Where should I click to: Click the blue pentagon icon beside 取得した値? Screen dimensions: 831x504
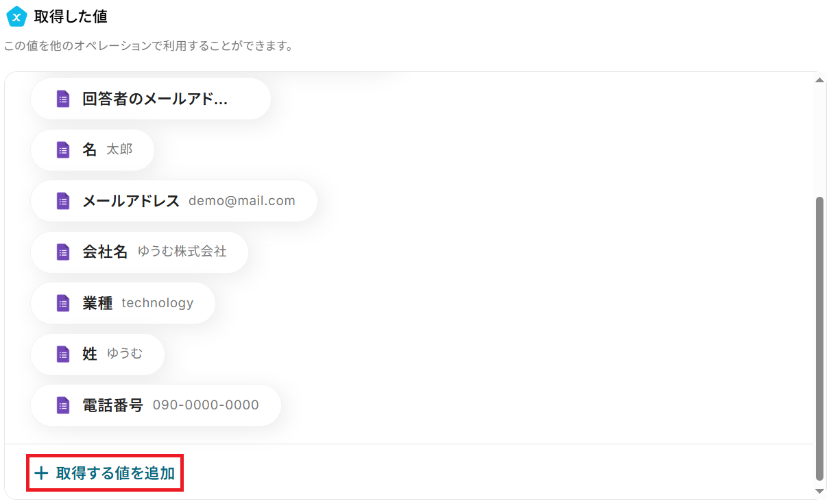16,16
